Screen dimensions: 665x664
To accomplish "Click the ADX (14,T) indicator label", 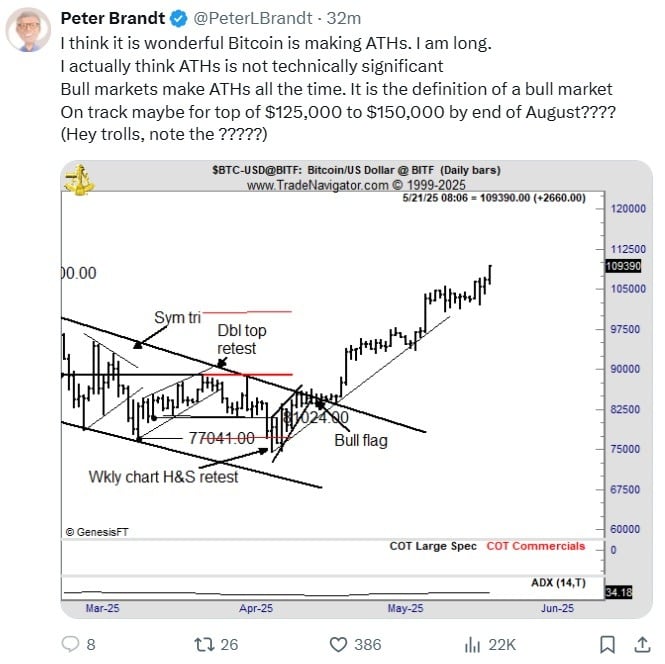I will (x=558, y=583).
